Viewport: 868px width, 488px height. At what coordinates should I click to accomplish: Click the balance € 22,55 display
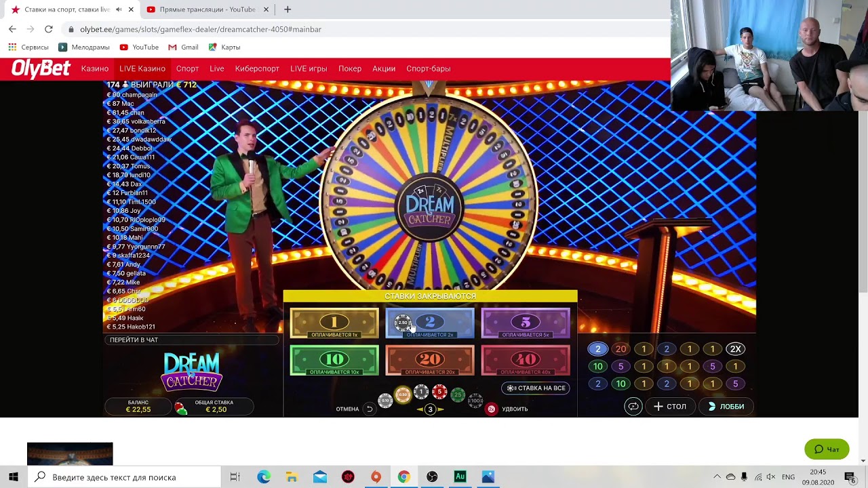(x=138, y=407)
